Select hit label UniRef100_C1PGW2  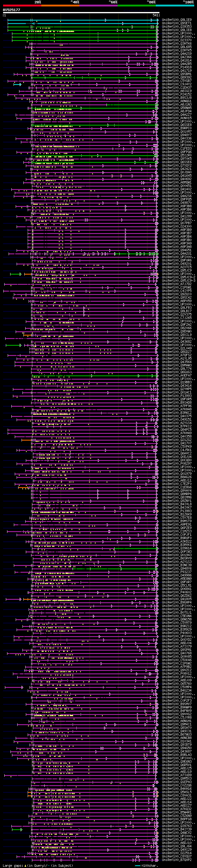coord(177,664)
